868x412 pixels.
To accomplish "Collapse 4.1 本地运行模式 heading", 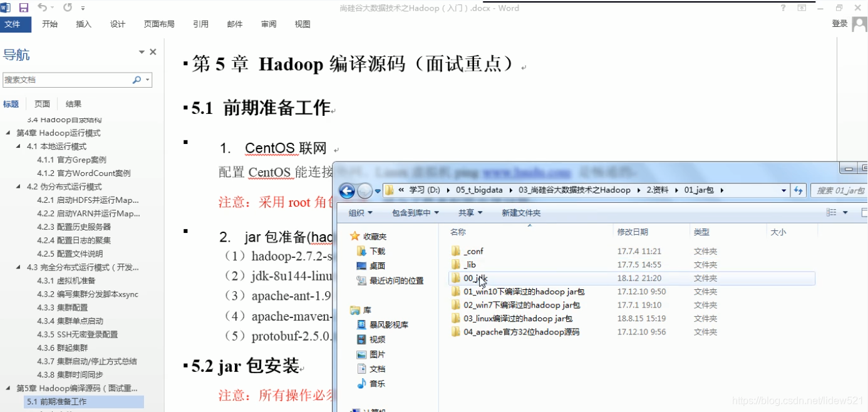I will (x=19, y=147).
